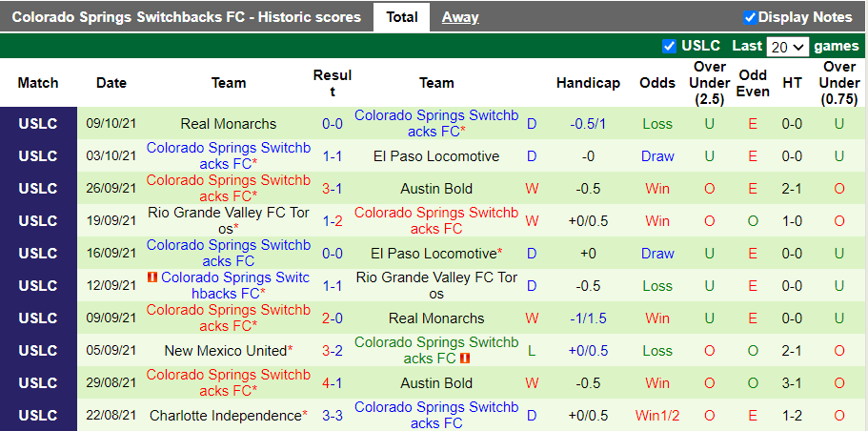Click the Odd Even column header
Image resolution: width=868 pixels, height=431 pixels.
coord(753,83)
